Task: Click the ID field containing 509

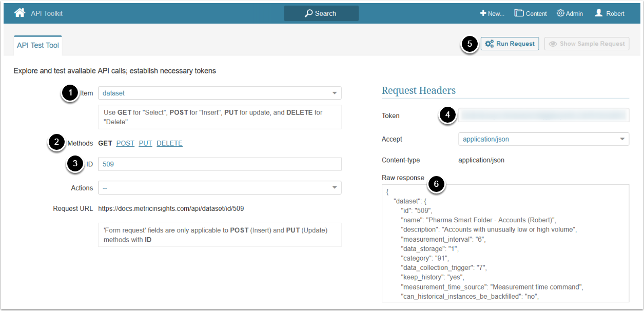Action: point(220,164)
